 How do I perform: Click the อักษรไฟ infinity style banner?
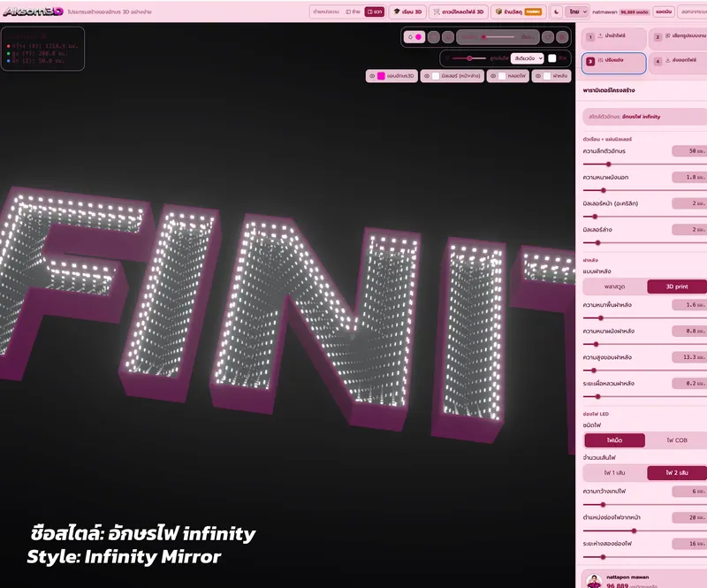(x=645, y=117)
